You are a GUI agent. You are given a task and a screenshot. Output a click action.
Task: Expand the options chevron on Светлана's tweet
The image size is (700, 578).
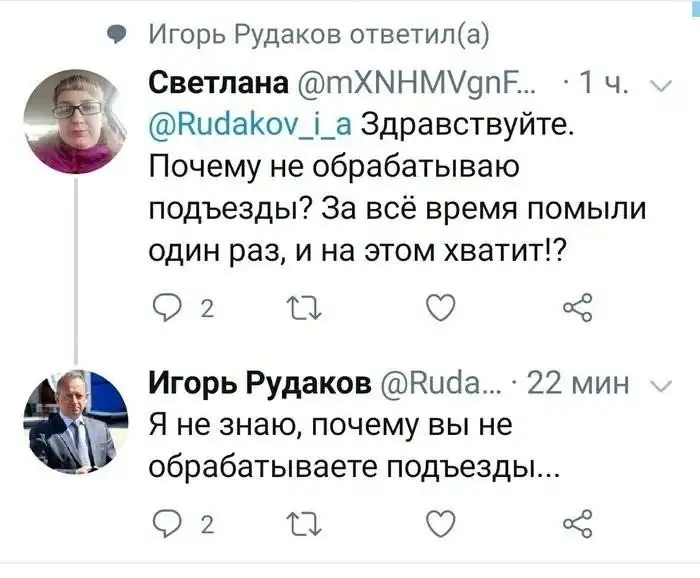661,85
